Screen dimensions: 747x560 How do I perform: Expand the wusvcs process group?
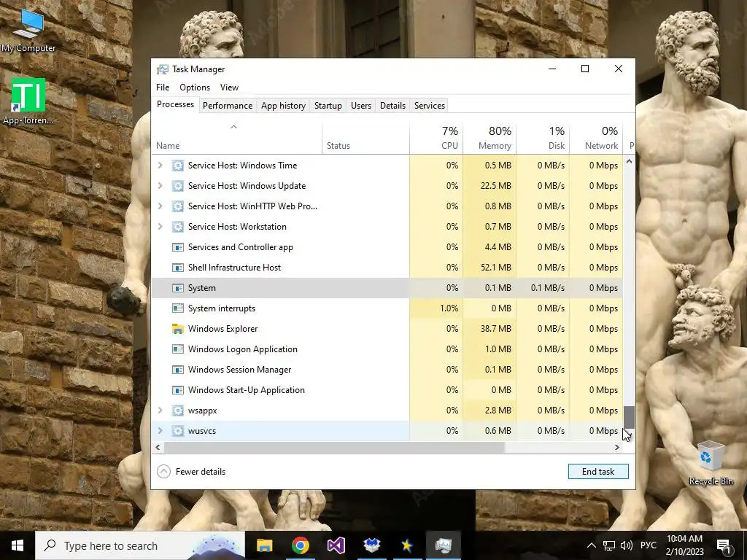point(160,431)
